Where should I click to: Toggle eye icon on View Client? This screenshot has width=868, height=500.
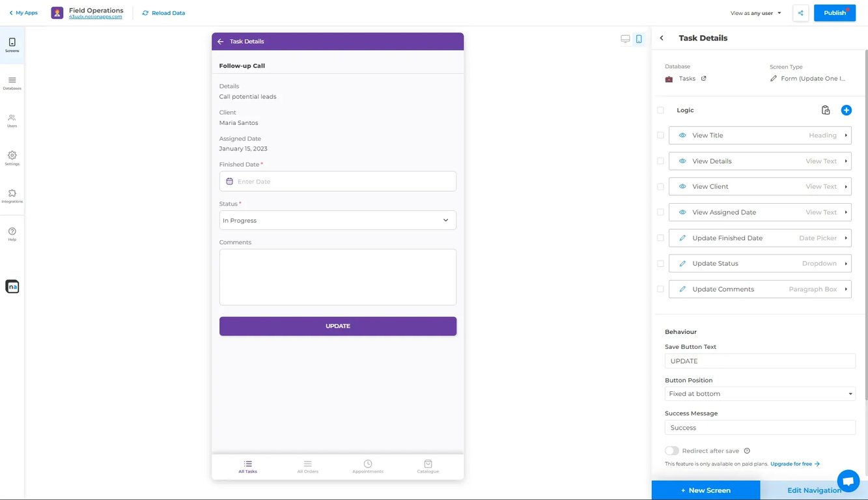pyautogui.click(x=682, y=187)
